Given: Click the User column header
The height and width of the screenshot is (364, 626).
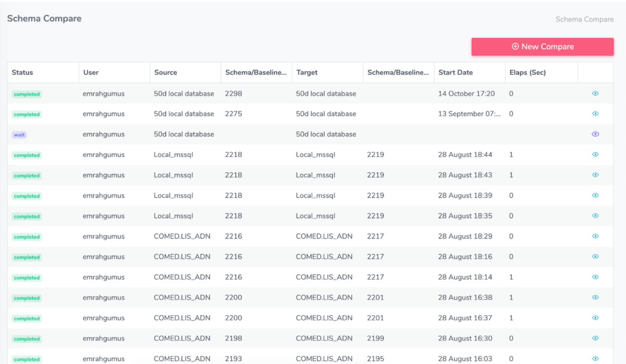Looking at the screenshot, I should pos(91,72).
